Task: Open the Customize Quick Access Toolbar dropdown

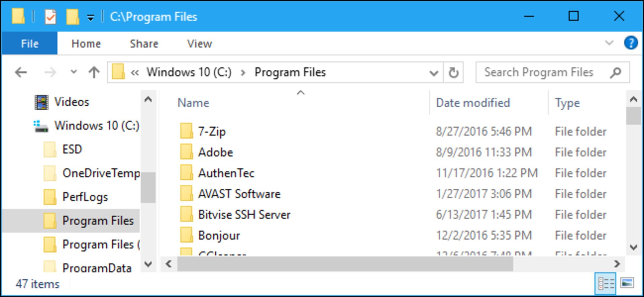Action: coord(91,17)
